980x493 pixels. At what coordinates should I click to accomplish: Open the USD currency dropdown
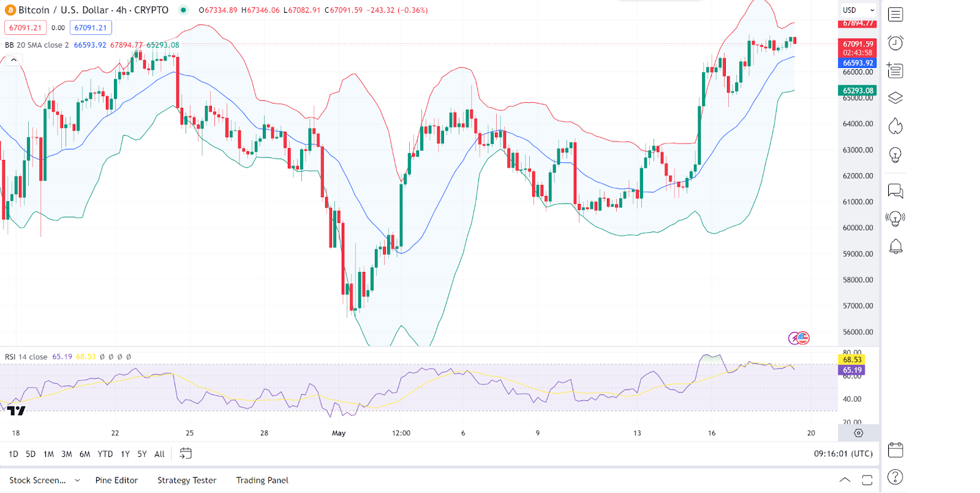click(858, 10)
